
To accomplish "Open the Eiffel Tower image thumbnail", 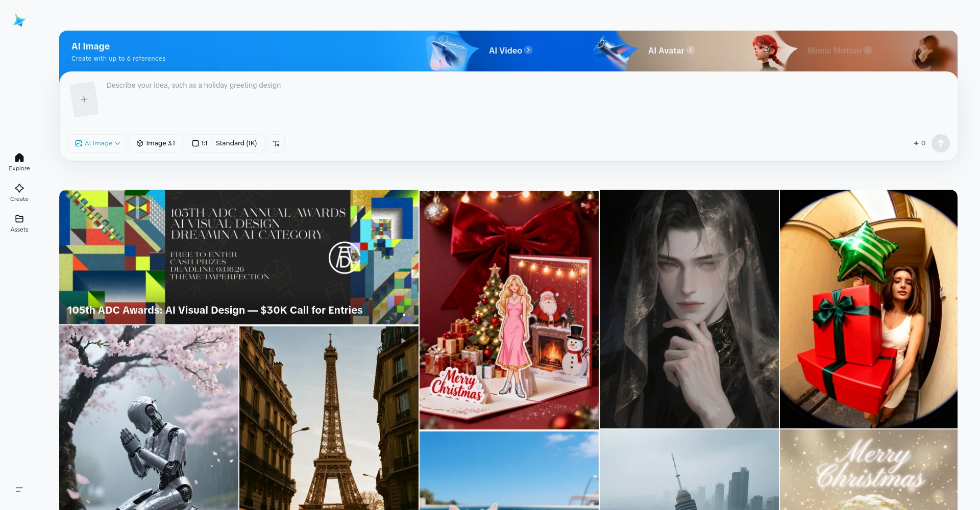I will [329, 418].
